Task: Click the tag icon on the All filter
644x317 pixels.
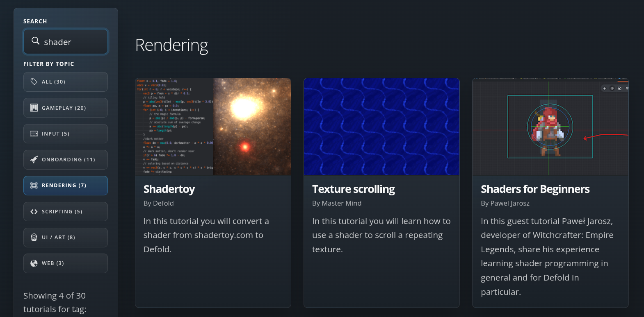Action: click(34, 82)
